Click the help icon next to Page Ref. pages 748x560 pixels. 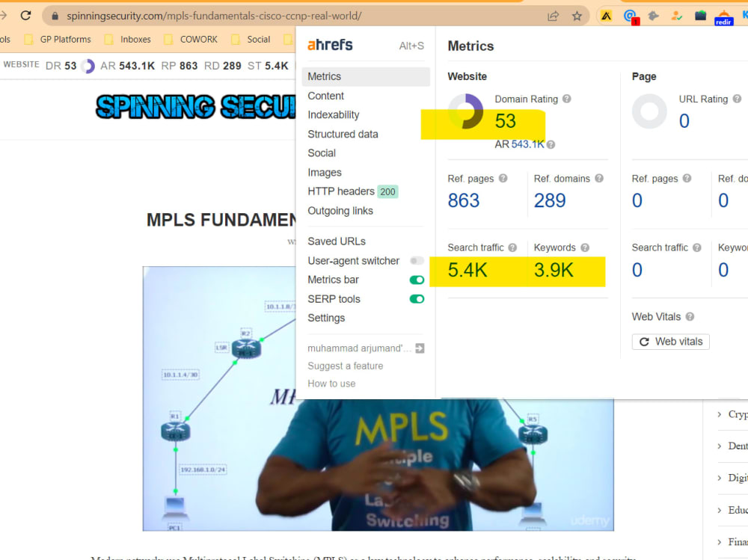(687, 178)
